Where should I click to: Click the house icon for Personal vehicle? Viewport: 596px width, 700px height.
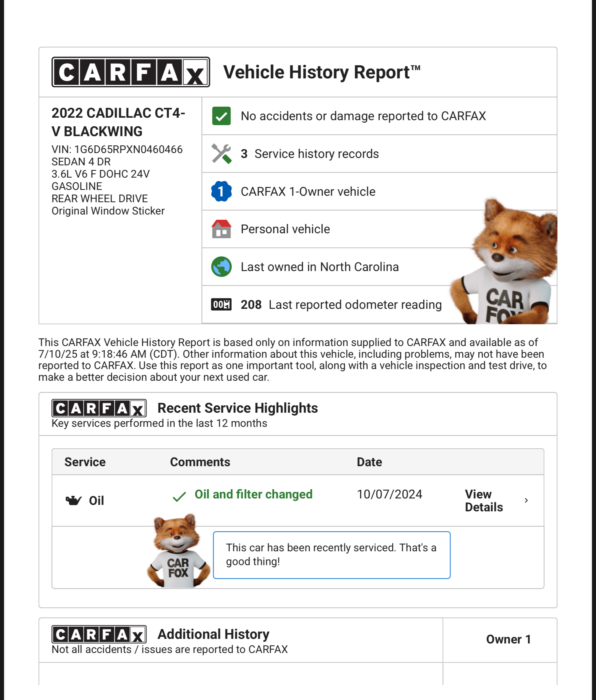click(221, 229)
